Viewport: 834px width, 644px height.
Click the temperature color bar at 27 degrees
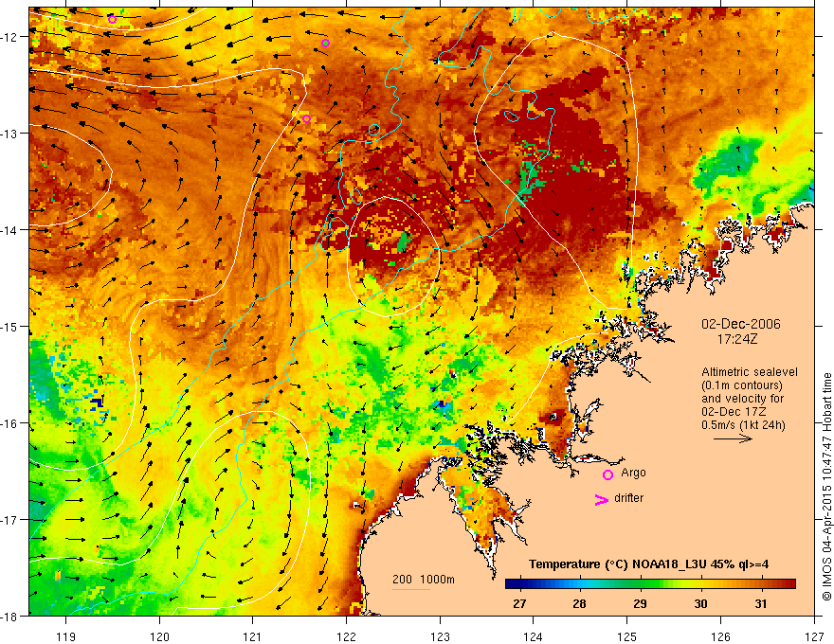pos(519,583)
